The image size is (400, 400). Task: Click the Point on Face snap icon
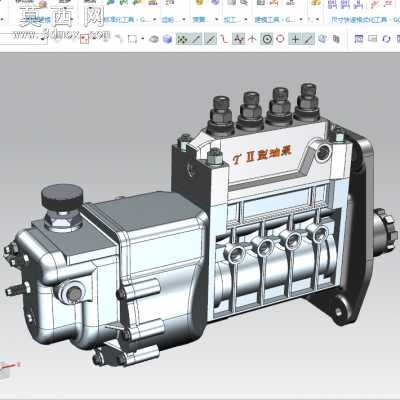tap(322, 39)
